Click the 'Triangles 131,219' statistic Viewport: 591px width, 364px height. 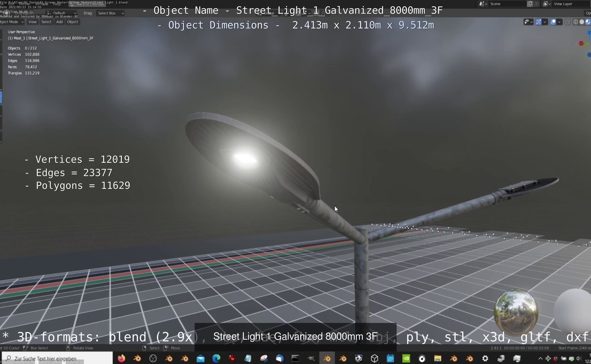[23, 73]
